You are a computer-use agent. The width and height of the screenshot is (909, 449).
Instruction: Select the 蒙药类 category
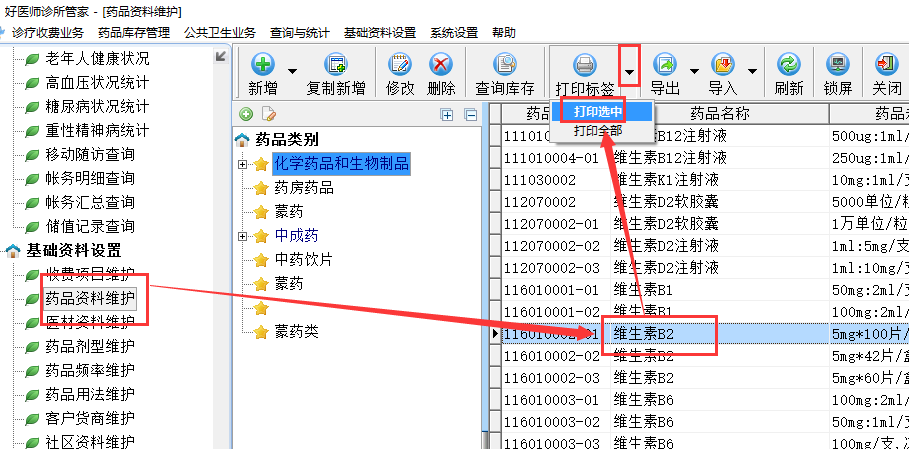tap(296, 331)
